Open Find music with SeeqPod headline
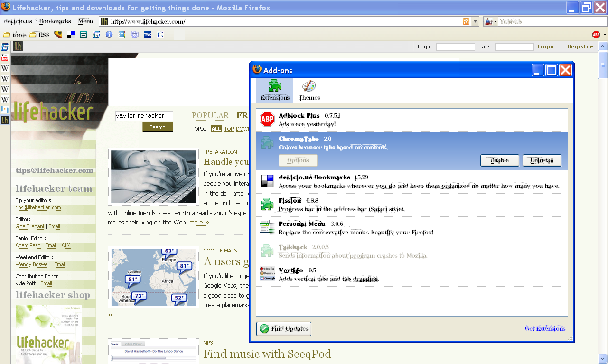 (x=267, y=354)
